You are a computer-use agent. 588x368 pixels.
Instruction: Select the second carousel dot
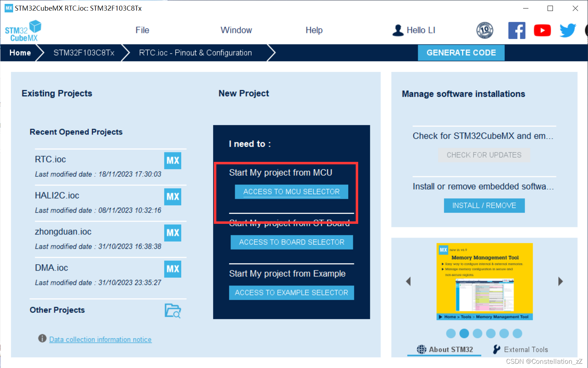[464, 333]
